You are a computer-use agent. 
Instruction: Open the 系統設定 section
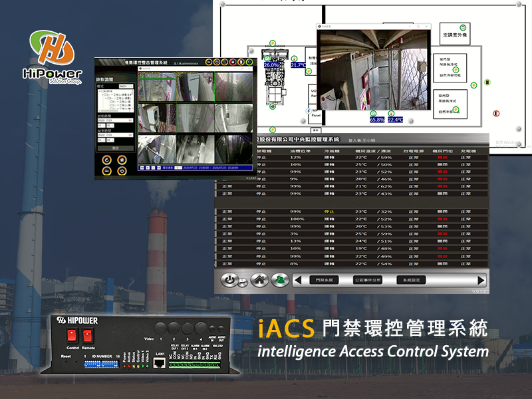412,279
